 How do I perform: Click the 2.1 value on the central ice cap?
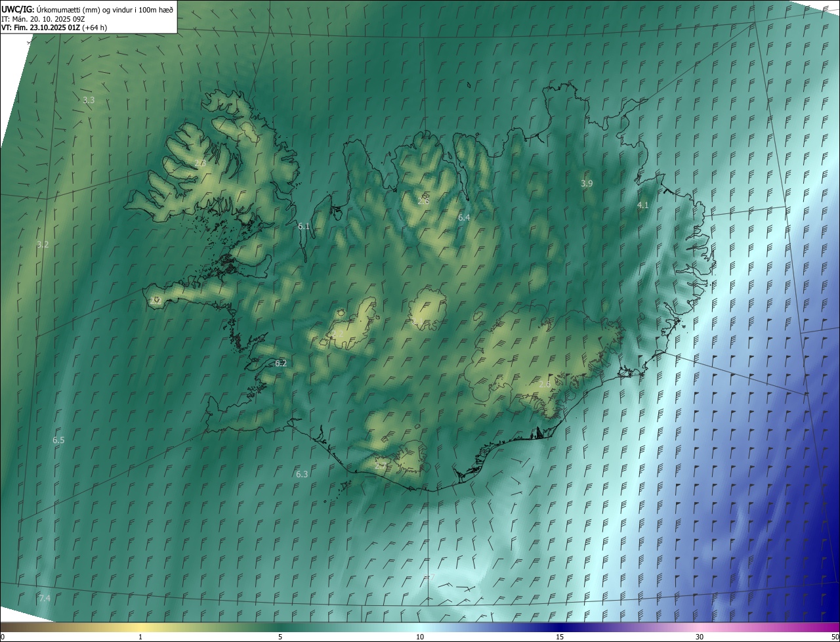pyautogui.click(x=417, y=321)
